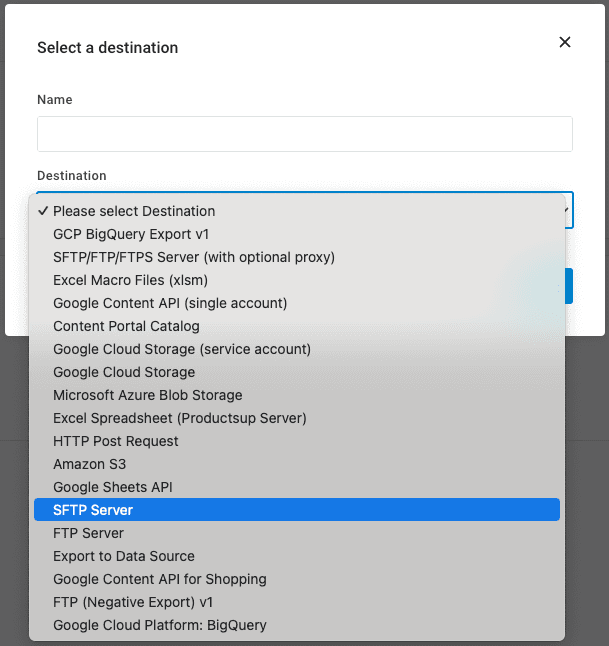Choose the 'Please select Destination' placeholder option

pos(134,211)
